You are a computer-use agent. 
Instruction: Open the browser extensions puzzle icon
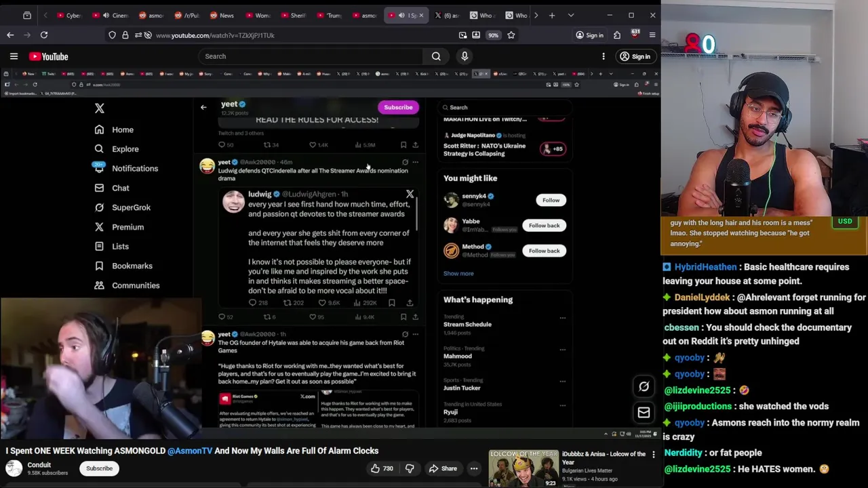click(617, 35)
